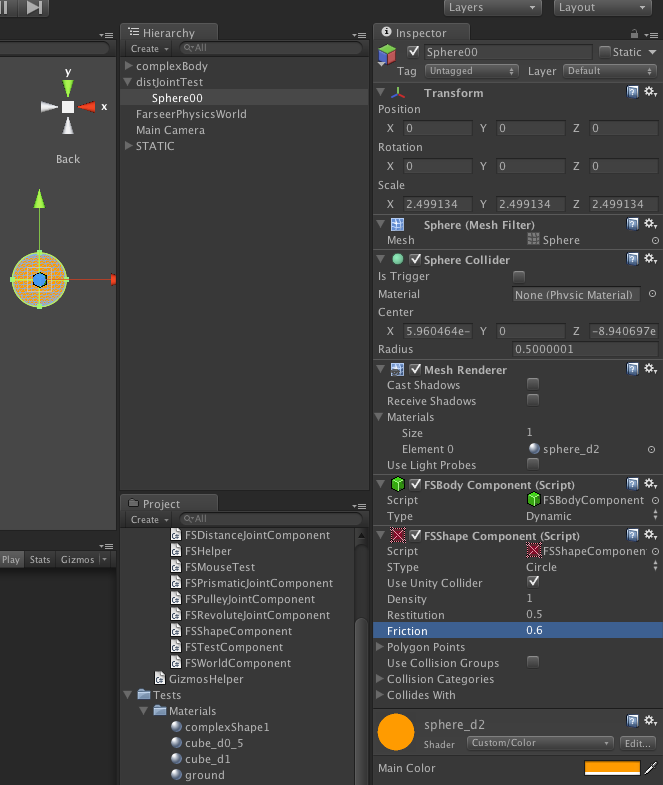
Task: Click the Physic Material picker circle
Action: tap(652, 294)
